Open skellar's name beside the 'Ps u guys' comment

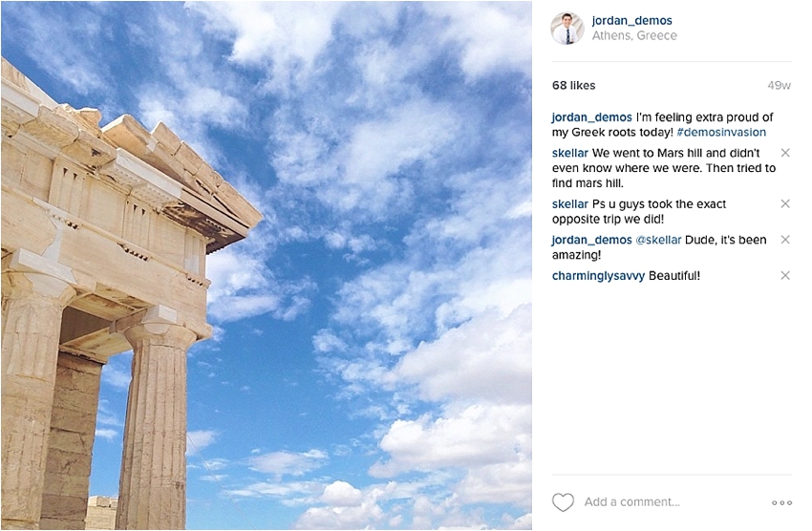570,204
